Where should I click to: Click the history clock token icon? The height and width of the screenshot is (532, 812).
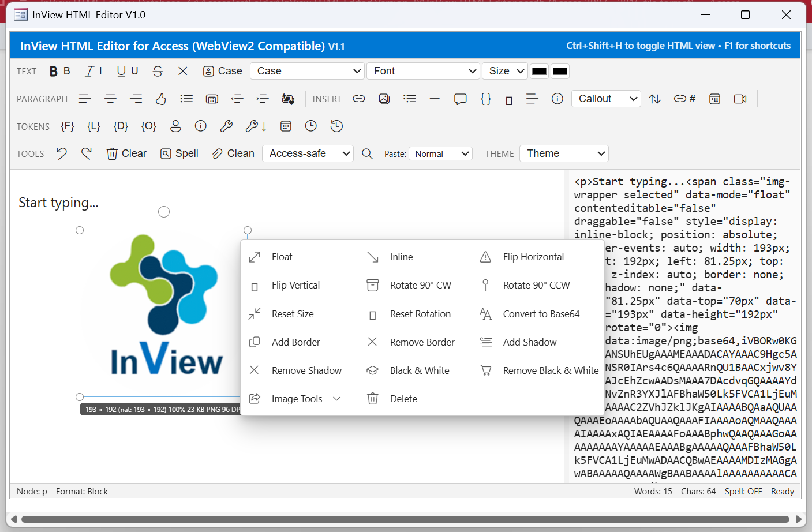(x=337, y=126)
